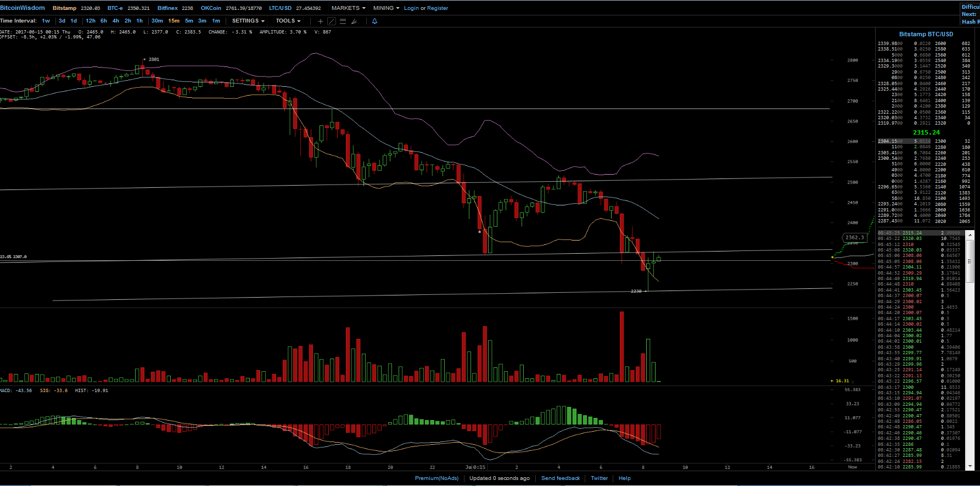
Task: Click the trade list scrollbar down arrow
Action: coord(970,466)
